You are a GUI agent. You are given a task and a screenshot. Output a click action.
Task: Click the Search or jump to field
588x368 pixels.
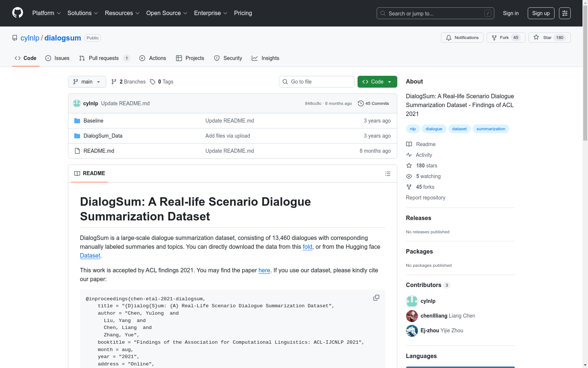click(435, 13)
